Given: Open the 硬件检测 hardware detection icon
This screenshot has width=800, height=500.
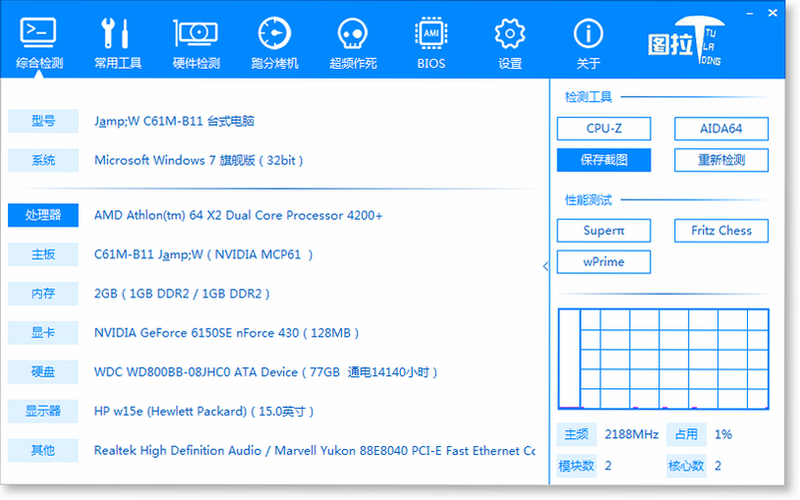Looking at the screenshot, I should click(x=195, y=33).
